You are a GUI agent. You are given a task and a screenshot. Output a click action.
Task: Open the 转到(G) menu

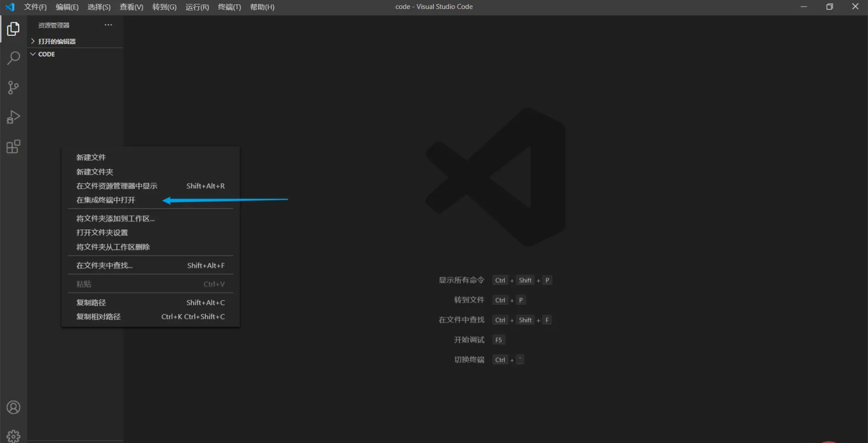coord(164,7)
